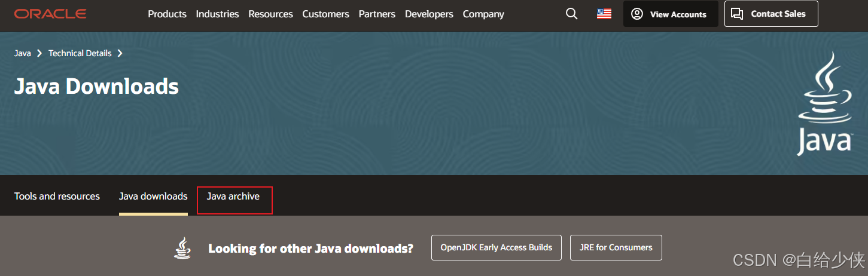This screenshot has height=276, width=868.
Task: Click 'Looking for other Java downloads?' text
Action: (x=310, y=249)
